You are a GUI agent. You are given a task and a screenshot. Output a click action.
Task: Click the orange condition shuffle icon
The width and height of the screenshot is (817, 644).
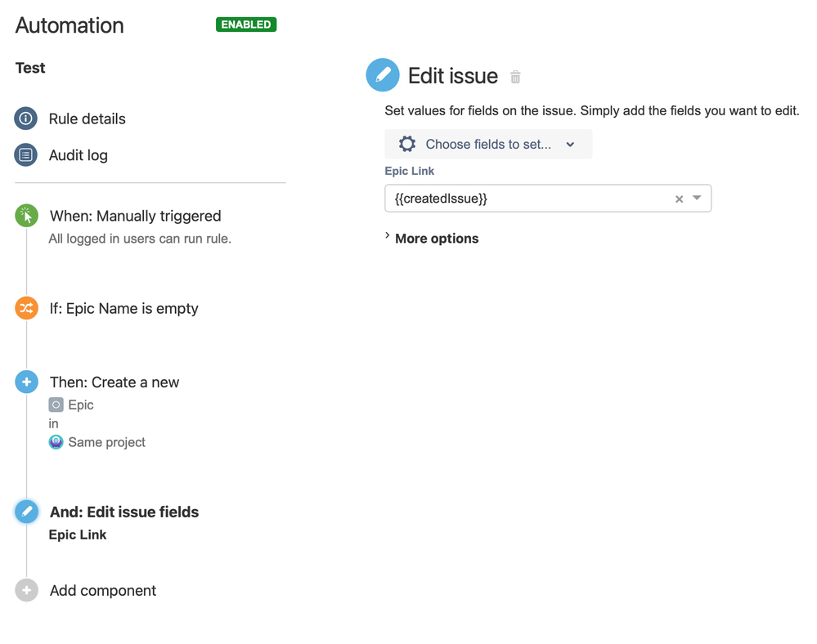[x=27, y=308]
